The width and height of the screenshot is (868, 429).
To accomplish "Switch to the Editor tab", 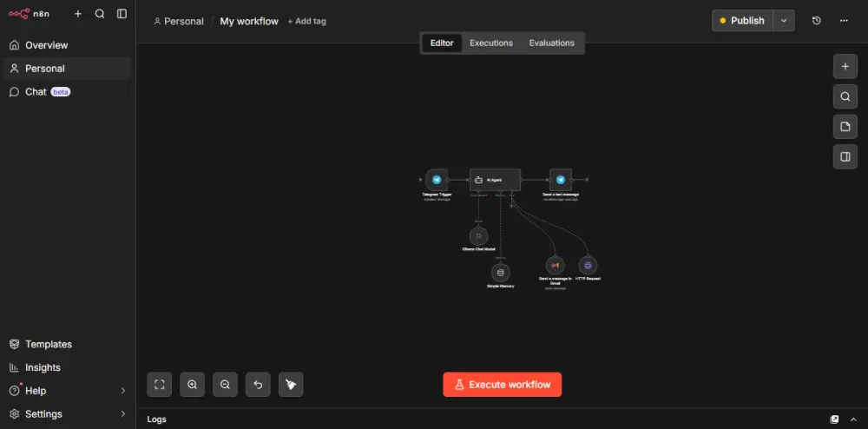I will pyautogui.click(x=442, y=43).
